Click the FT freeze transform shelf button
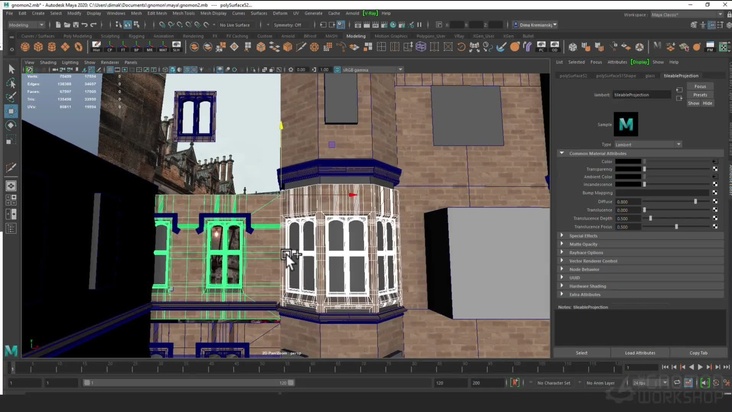732x412 pixels. (x=123, y=47)
